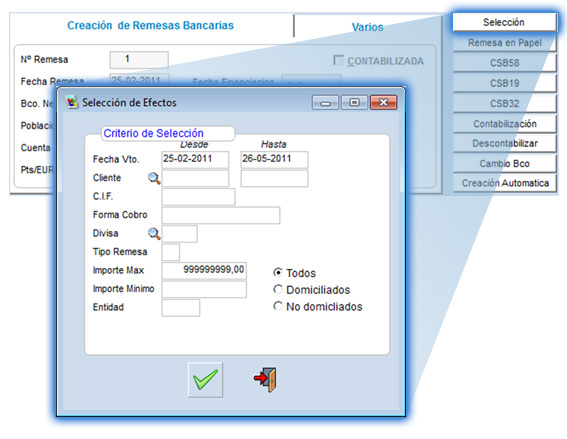Select the Todos radio option

pos(278,272)
